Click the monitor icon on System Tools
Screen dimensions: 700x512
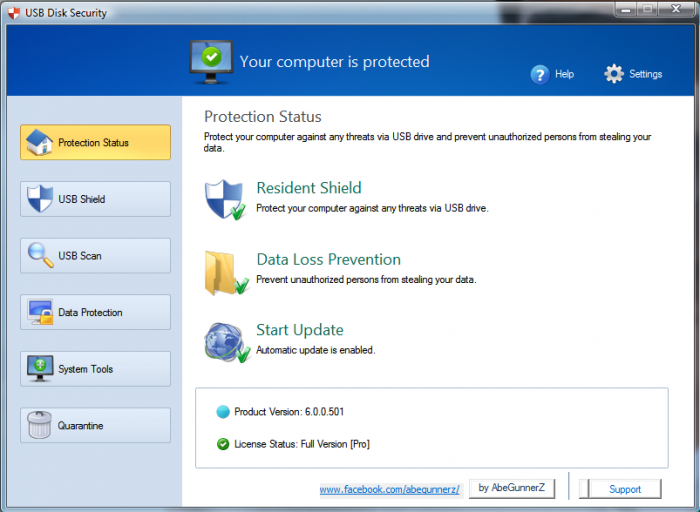tap(40, 368)
